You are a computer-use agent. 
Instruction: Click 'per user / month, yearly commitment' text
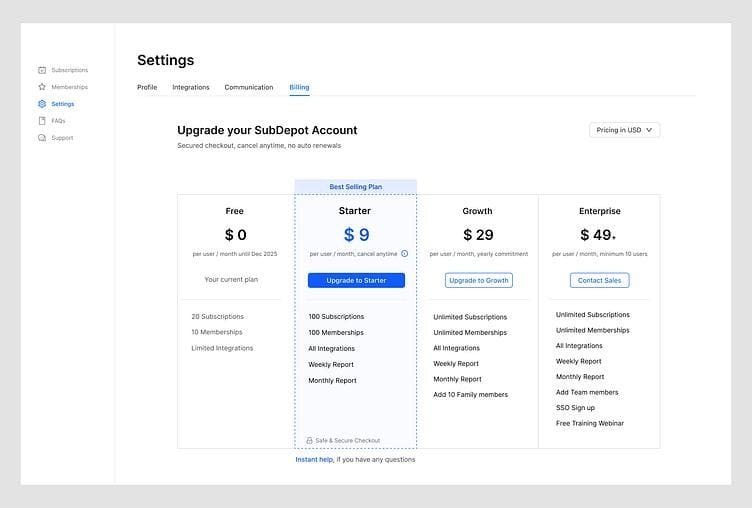pyautogui.click(x=479, y=254)
